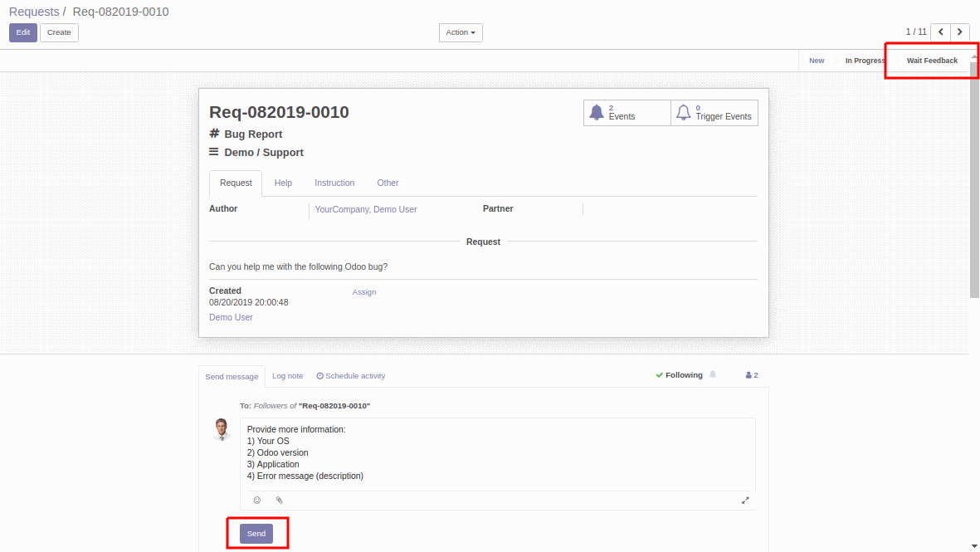
Task: Click the emoji smiley icon in composer
Action: [257, 500]
